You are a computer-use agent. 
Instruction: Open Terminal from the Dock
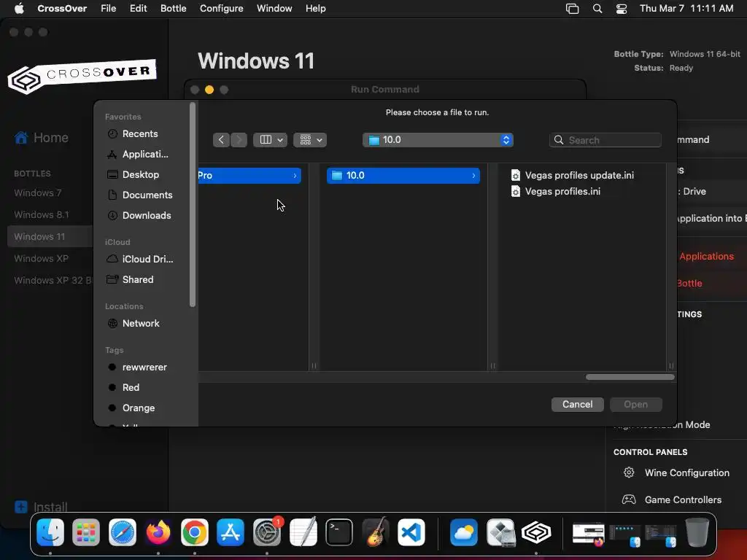coord(339,532)
